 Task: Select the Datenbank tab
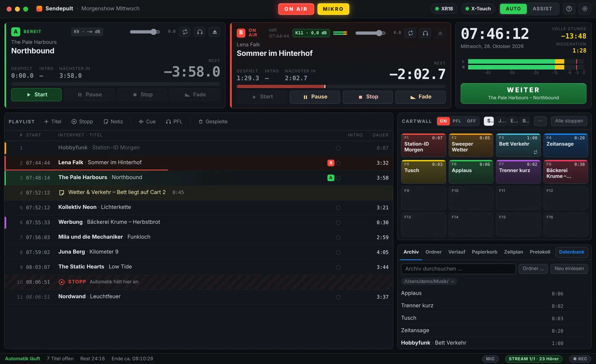coord(572,252)
